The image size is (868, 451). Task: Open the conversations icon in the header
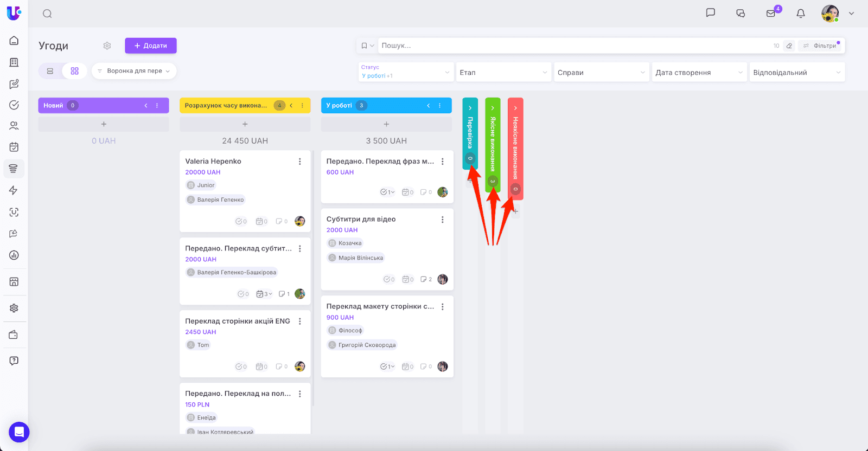(741, 14)
